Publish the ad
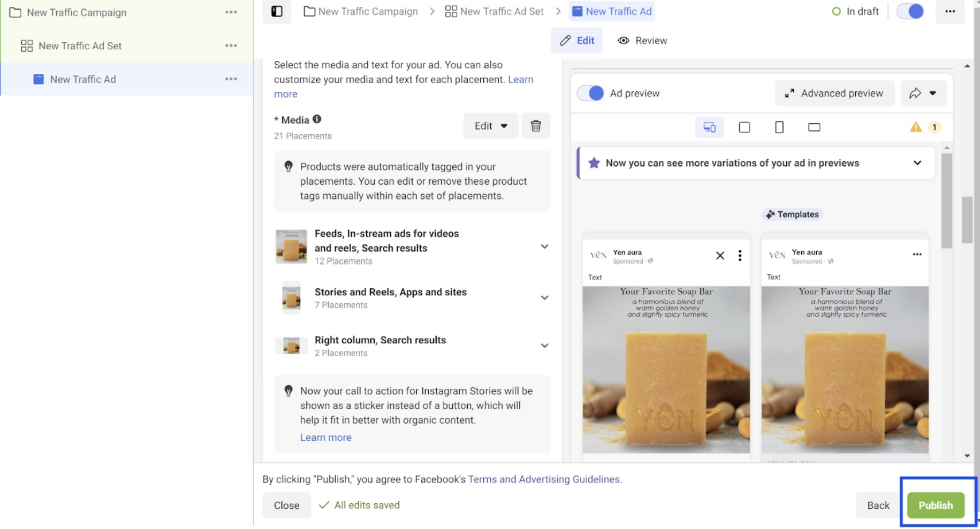The image size is (980, 529). (x=936, y=504)
